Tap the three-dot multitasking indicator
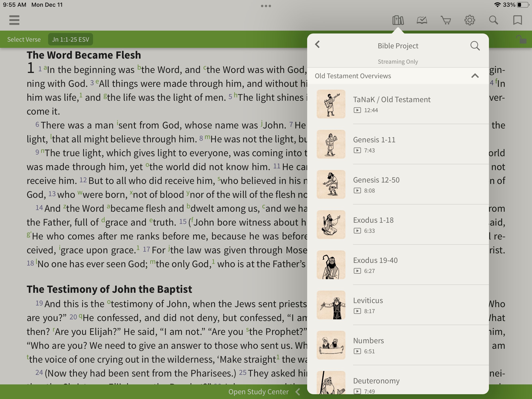This screenshot has width=532, height=399. 266,6
